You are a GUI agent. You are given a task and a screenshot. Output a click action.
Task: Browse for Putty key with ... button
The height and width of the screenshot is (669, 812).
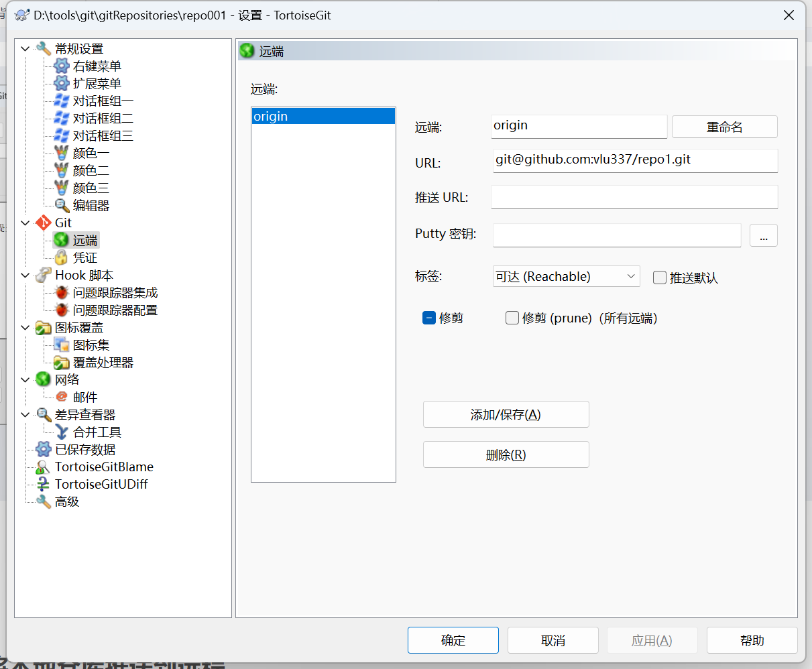[764, 235]
